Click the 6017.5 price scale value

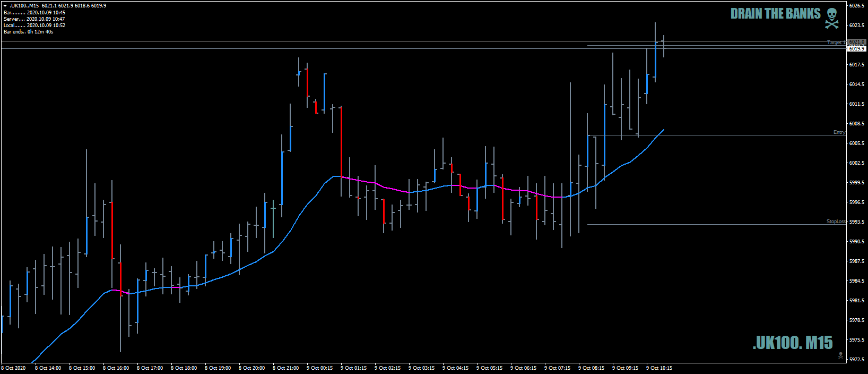tap(856, 64)
